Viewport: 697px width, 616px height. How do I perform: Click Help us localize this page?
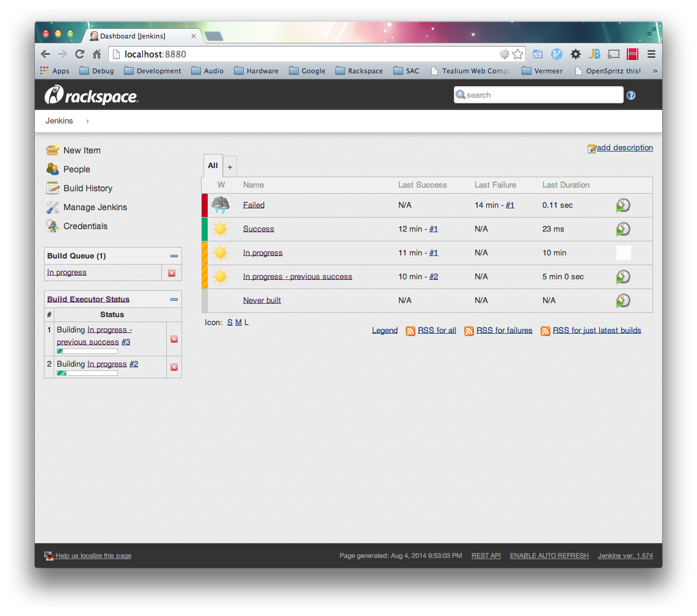(93, 555)
